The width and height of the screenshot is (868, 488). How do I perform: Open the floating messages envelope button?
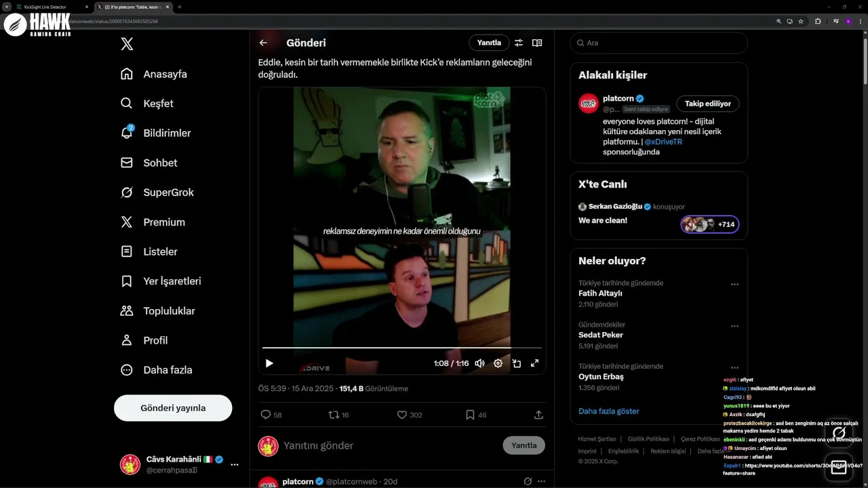(839, 467)
